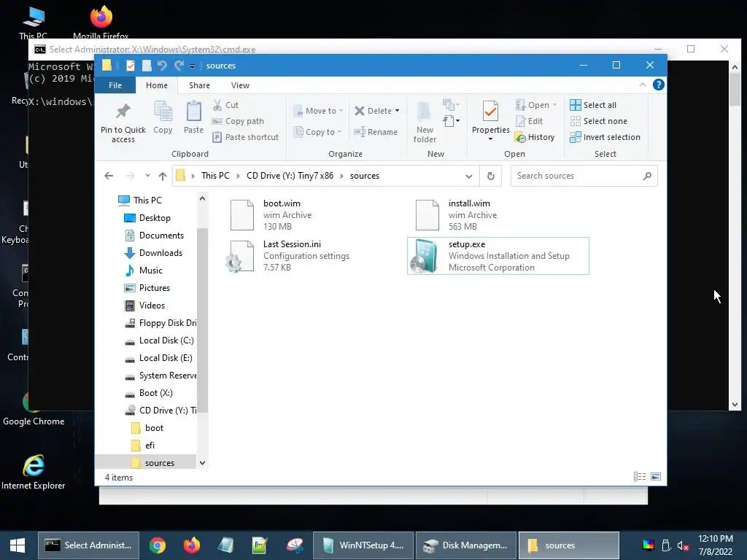Open the Copy to dropdown
Image resolution: width=747 pixels, height=560 pixels.
[318, 132]
